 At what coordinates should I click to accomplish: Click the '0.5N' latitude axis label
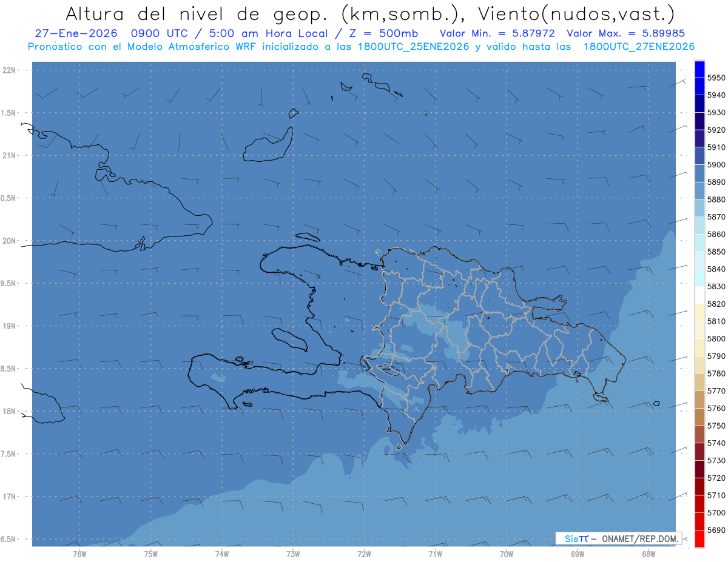pyautogui.click(x=8, y=198)
